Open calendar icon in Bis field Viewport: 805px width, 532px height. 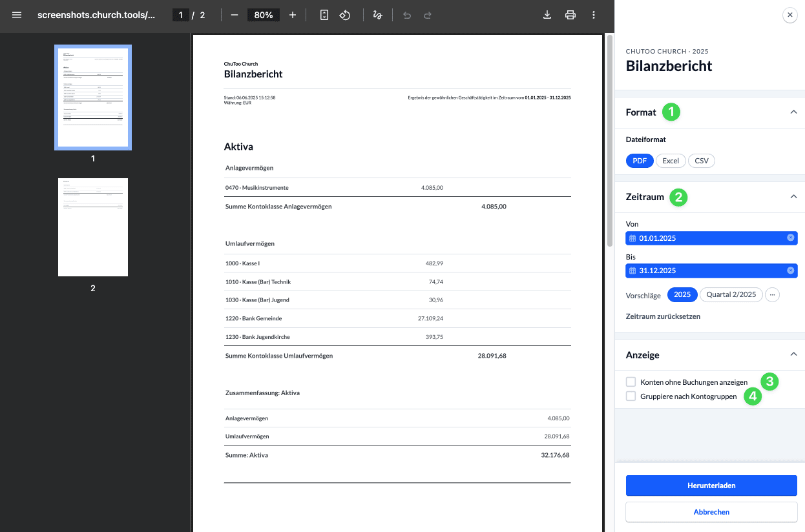coord(632,271)
